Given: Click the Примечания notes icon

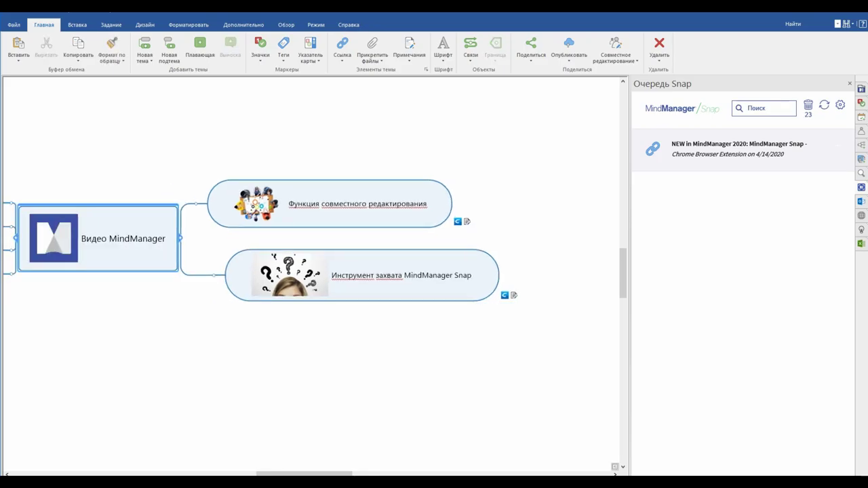Looking at the screenshot, I should [x=409, y=43].
